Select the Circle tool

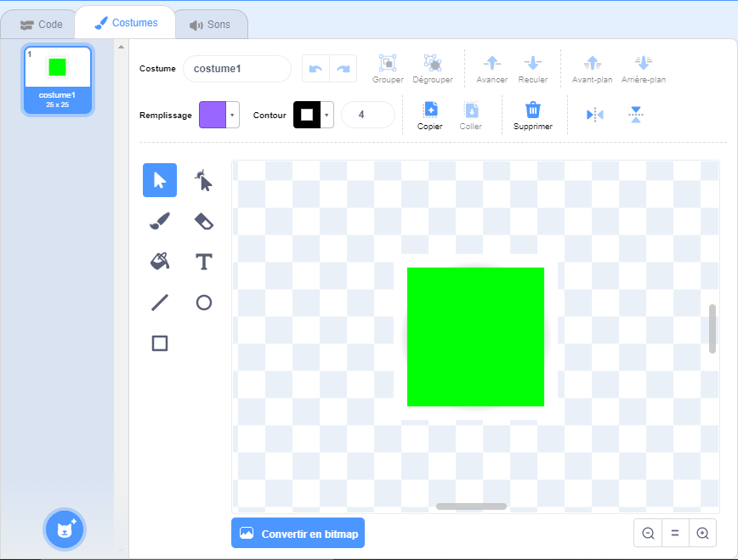pyautogui.click(x=204, y=303)
